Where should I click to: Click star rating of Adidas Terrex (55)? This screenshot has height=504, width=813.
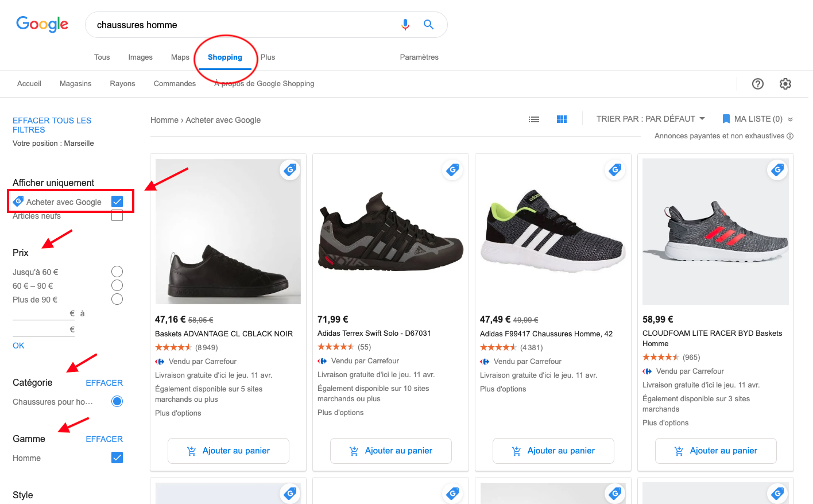(336, 347)
